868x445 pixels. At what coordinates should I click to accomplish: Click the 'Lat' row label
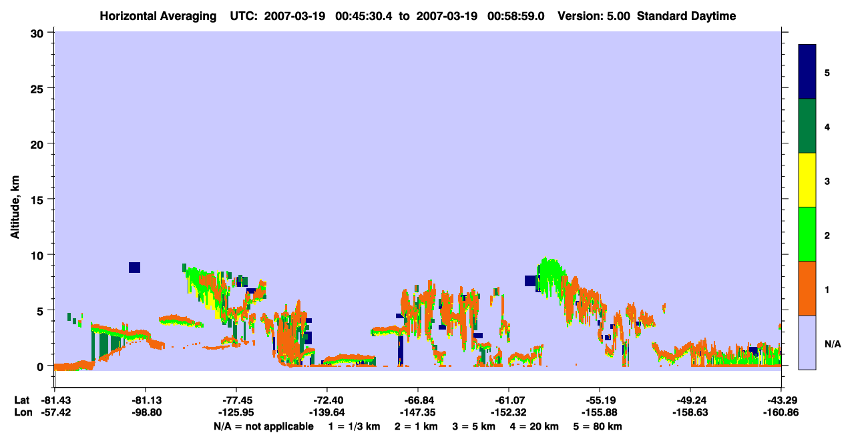(22, 400)
